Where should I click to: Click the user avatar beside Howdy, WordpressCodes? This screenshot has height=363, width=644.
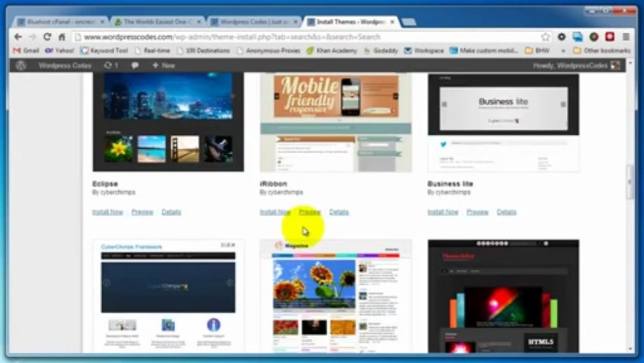tap(615, 66)
